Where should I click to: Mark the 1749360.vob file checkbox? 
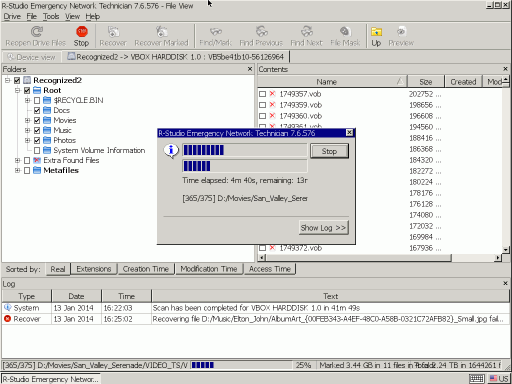click(x=262, y=116)
